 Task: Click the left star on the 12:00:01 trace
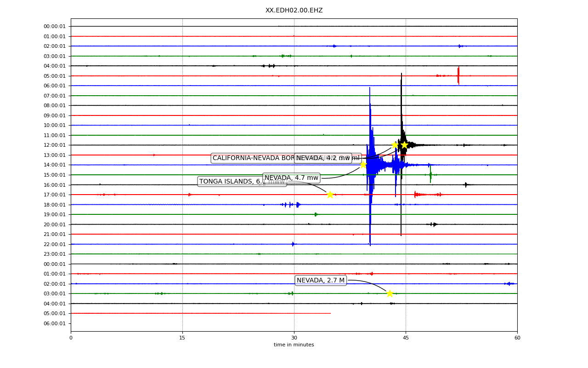click(395, 145)
